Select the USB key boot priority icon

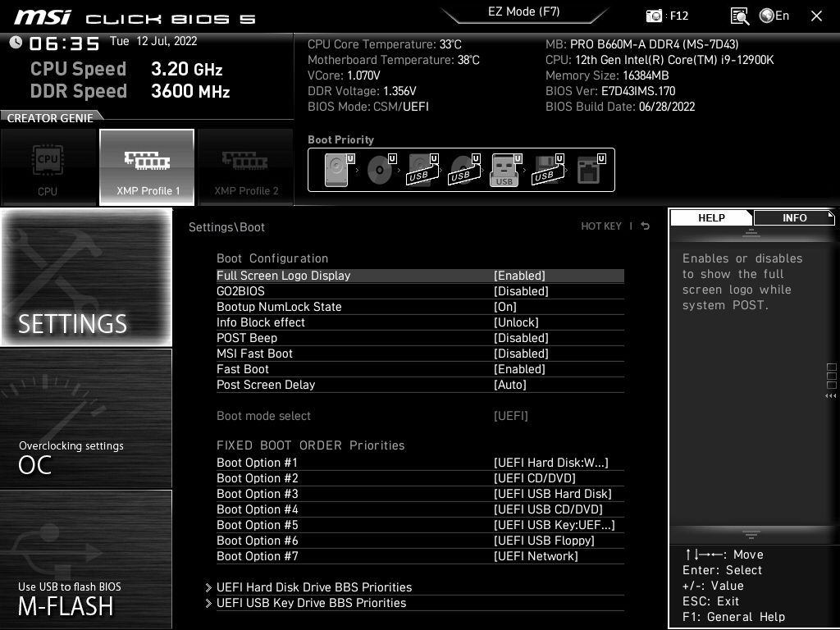tap(505, 170)
